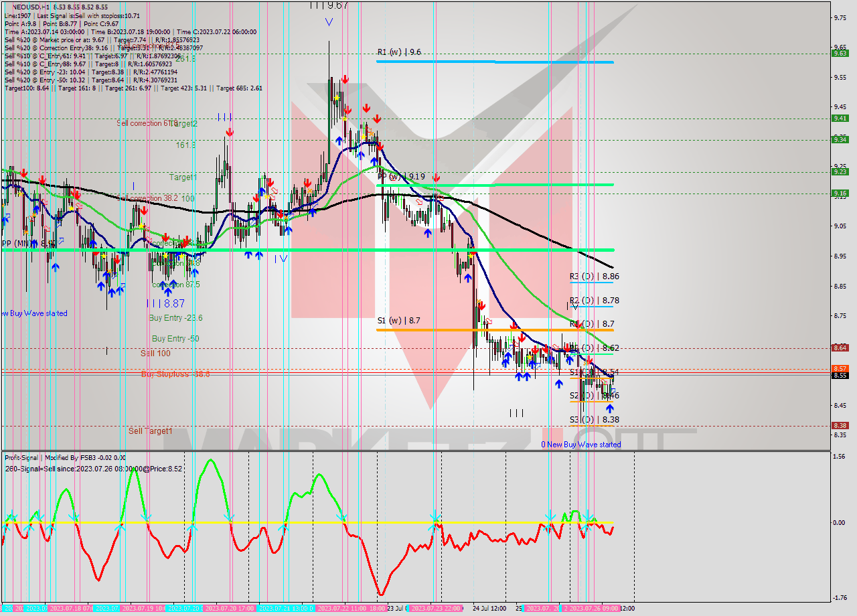The width and height of the screenshot is (857, 616).
Task: Click the 'correction 87.5' label
Action: [176, 285]
